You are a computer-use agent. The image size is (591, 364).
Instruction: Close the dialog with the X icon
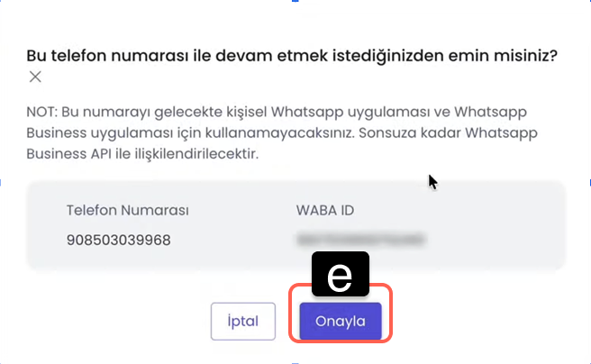pyautogui.click(x=35, y=77)
